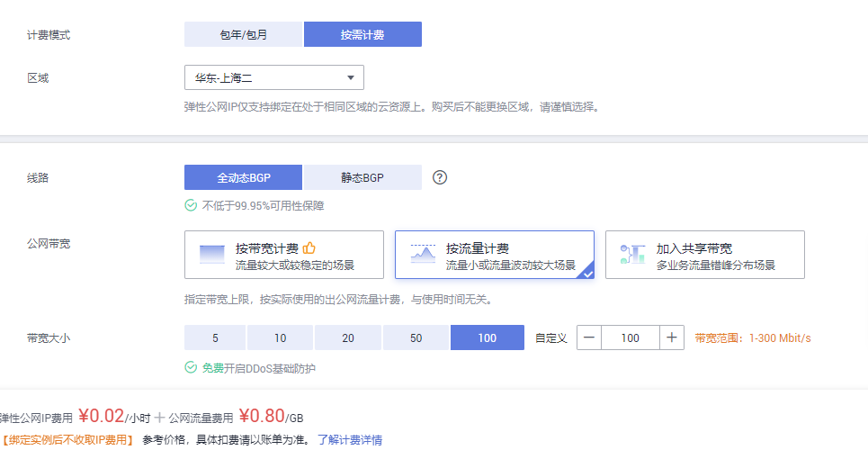The width and height of the screenshot is (868, 450).
Task: Click the selected checkmark corner on 按流量计费
Action: pyautogui.click(x=587, y=273)
